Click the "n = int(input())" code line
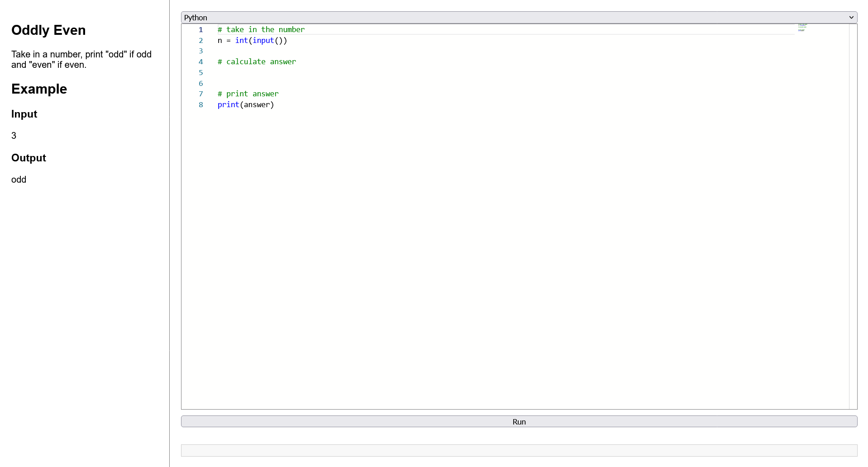The height and width of the screenshot is (467, 868). 252,40
